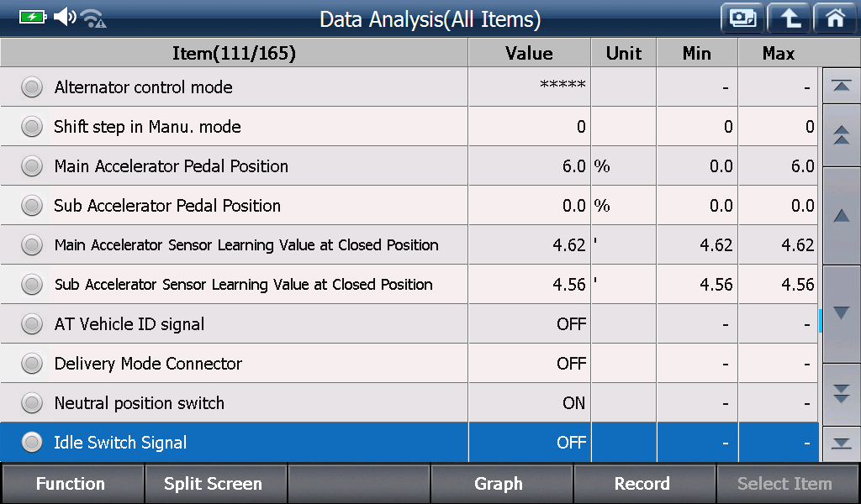
Task: Return to the home screen via the house icon
Action: pyautogui.click(x=835, y=18)
